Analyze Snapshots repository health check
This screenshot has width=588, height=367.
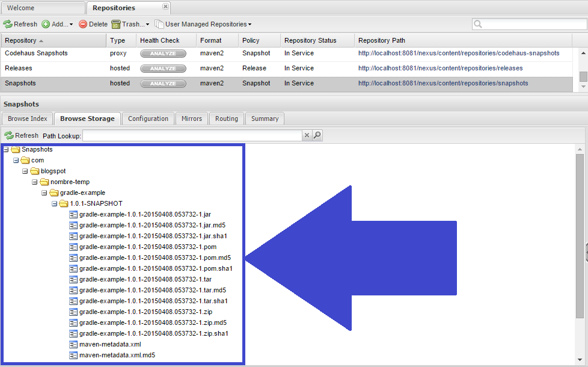[x=163, y=84]
